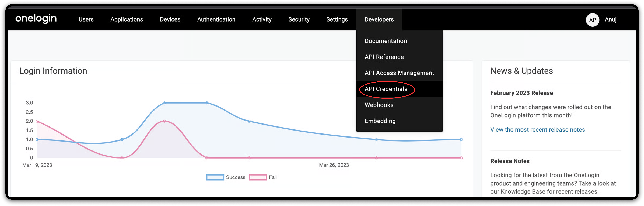
Task: Toggle the Fail legend box
Action: [258, 177]
